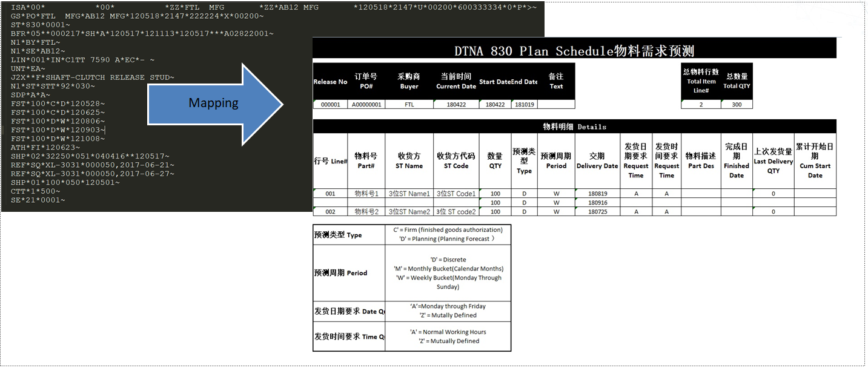Click the DTNA 830 Plan Schedule title

[x=574, y=51]
